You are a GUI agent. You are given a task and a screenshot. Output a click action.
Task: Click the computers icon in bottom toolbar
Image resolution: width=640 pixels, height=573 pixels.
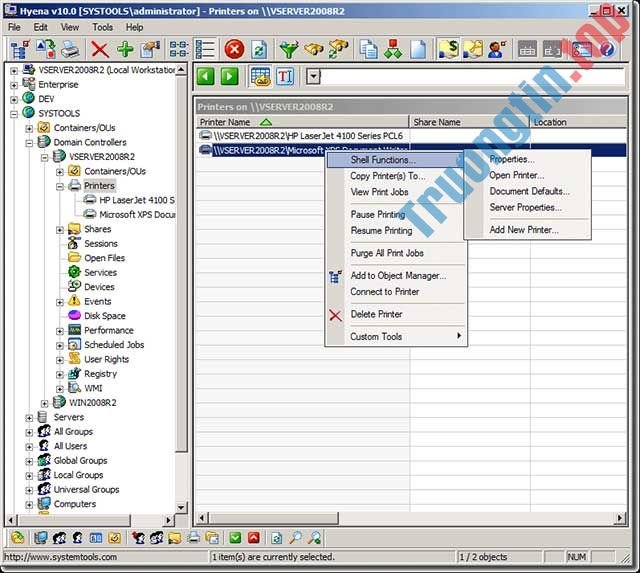click(40, 538)
